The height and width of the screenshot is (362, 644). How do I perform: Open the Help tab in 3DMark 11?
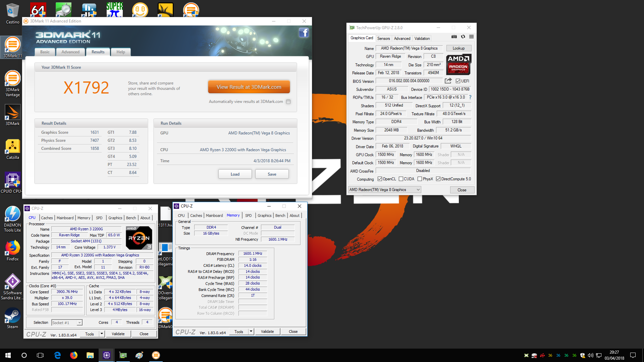(121, 52)
